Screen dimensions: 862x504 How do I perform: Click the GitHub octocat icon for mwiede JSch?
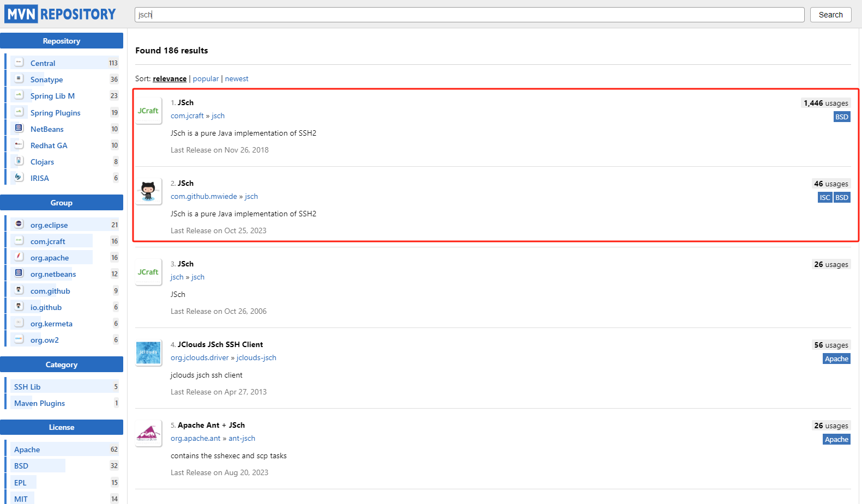[x=148, y=191]
